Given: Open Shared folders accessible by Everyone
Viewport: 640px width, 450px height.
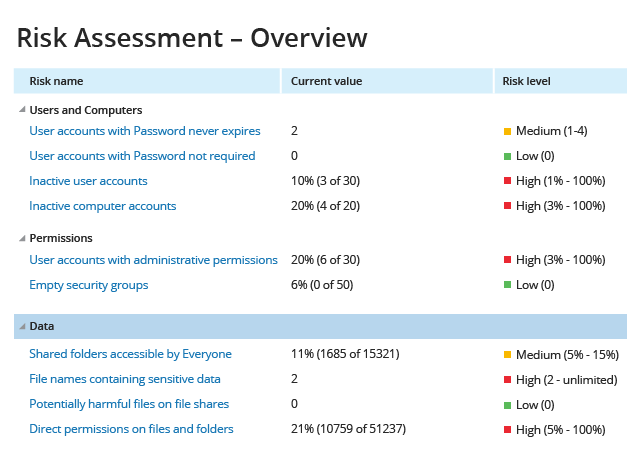Looking at the screenshot, I should point(130,354).
